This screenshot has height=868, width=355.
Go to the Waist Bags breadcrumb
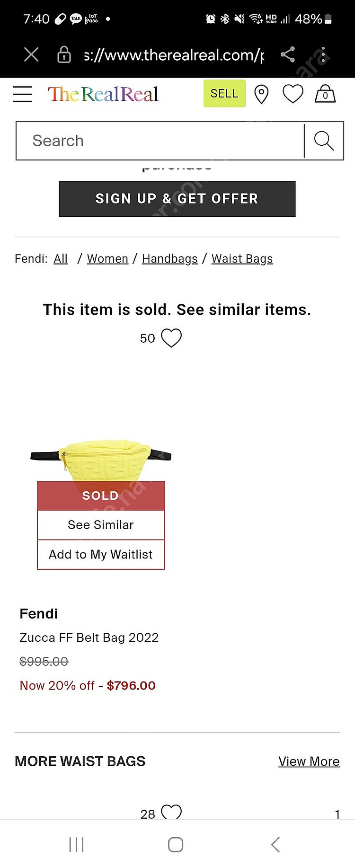click(242, 259)
